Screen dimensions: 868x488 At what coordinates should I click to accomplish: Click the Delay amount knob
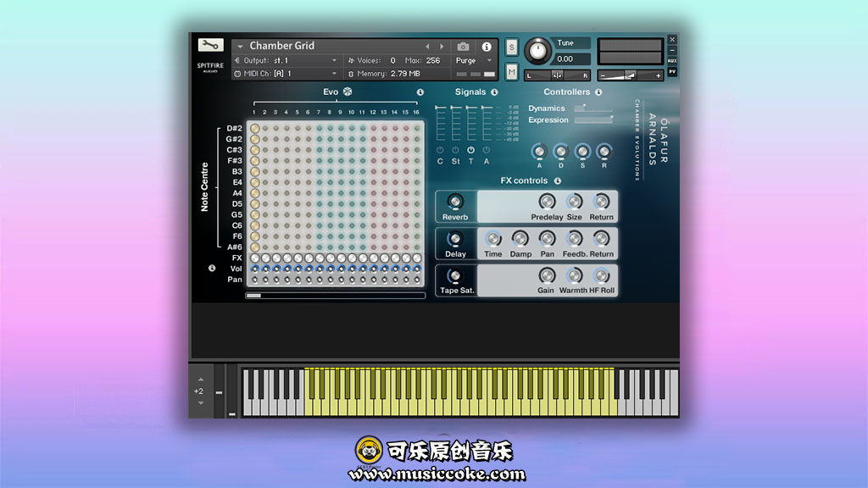(455, 239)
